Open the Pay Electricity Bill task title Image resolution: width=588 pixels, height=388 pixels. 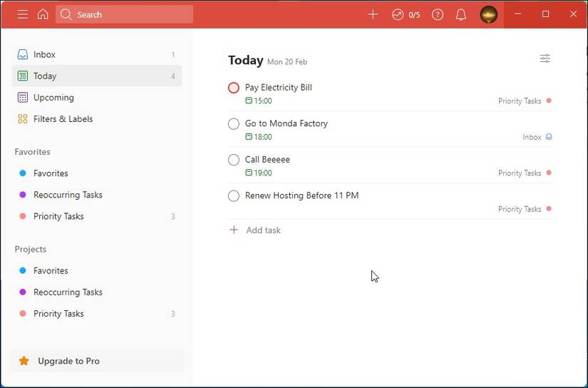[x=278, y=88]
